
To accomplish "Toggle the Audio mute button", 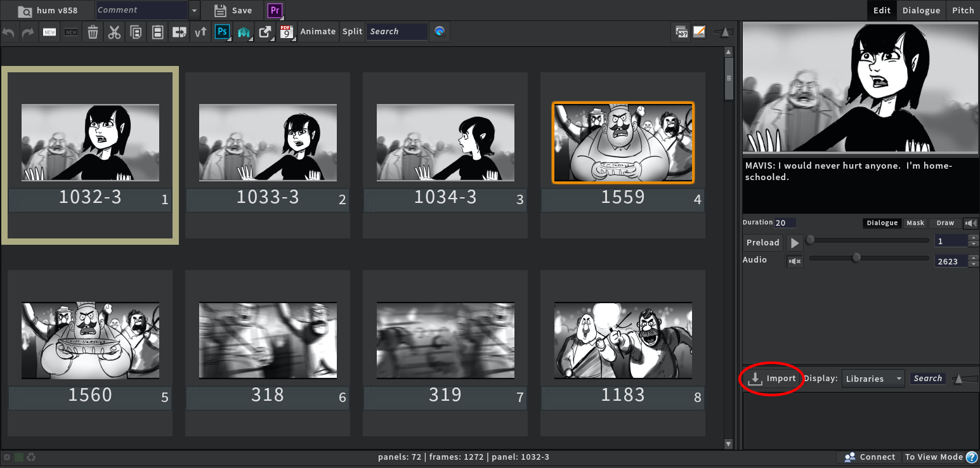I will pos(794,261).
